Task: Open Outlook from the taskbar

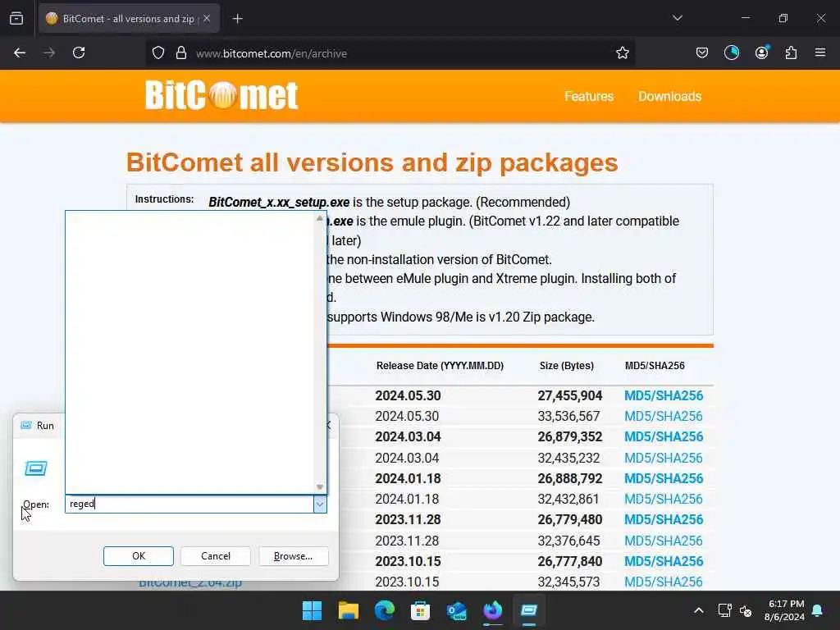Action: [x=456, y=610]
